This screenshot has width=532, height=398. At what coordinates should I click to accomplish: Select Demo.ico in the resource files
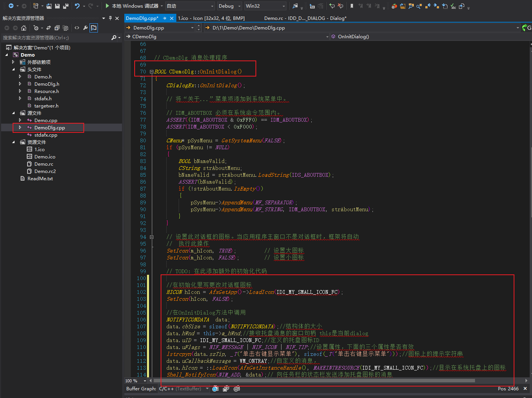(x=45, y=157)
